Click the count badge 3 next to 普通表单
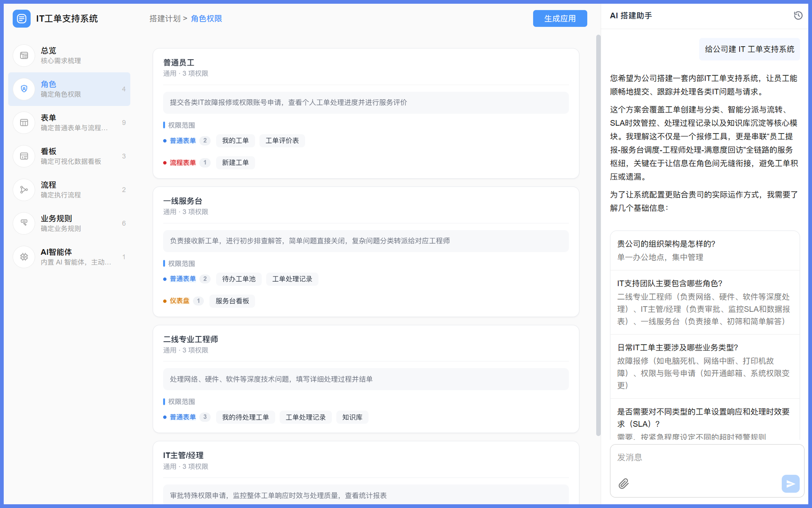 click(x=205, y=417)
